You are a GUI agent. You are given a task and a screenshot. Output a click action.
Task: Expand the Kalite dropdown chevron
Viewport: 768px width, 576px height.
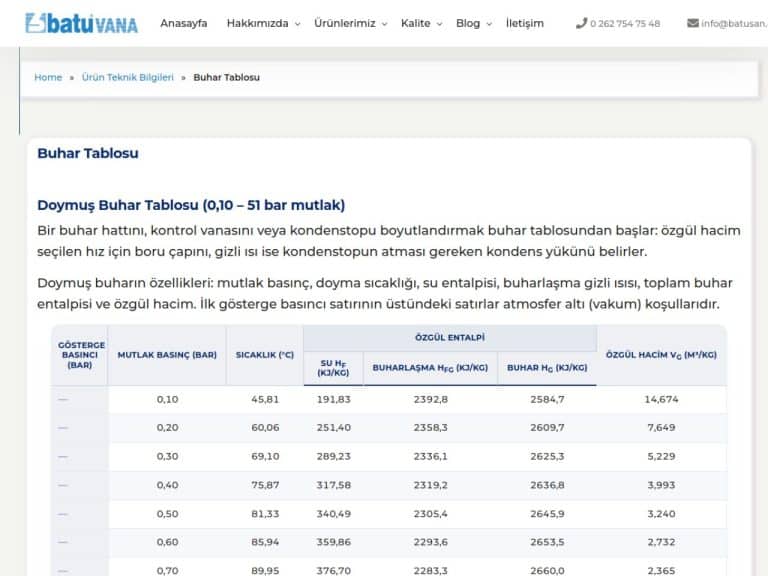[439, 24]
